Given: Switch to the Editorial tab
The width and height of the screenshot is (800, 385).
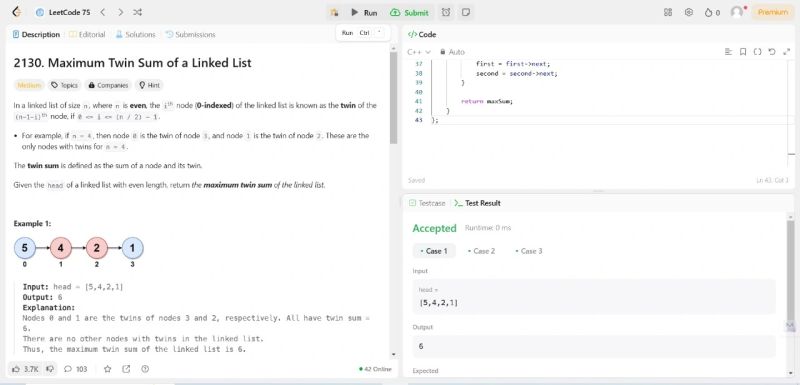Looking at the screenshot, I should tap(87, 34).
